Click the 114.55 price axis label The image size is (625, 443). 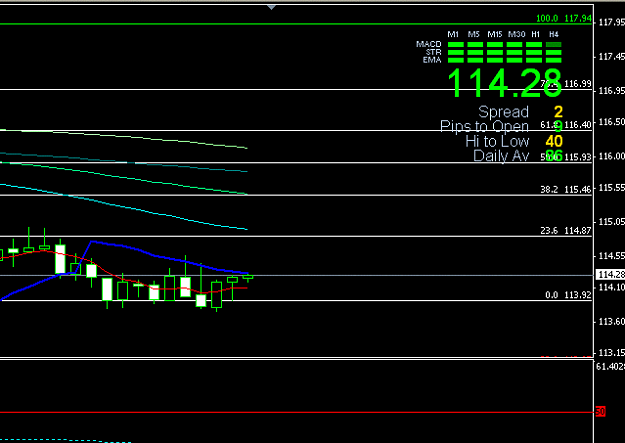(611, 256)
